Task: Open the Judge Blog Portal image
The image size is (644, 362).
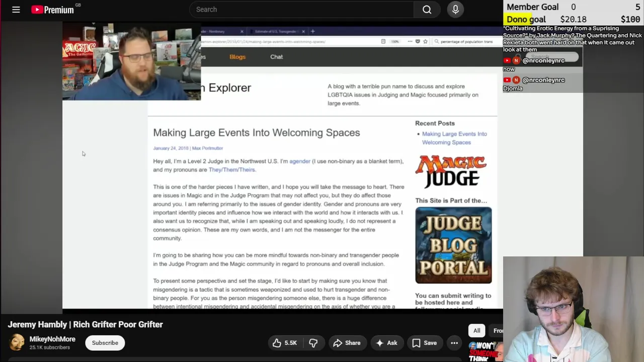Action: pos(453,245)
